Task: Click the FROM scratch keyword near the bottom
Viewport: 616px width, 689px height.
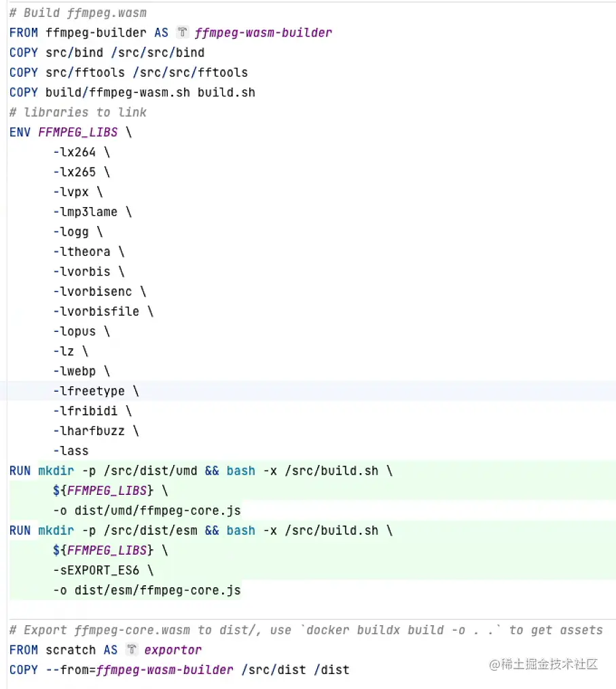Action: tap(23, 650)
